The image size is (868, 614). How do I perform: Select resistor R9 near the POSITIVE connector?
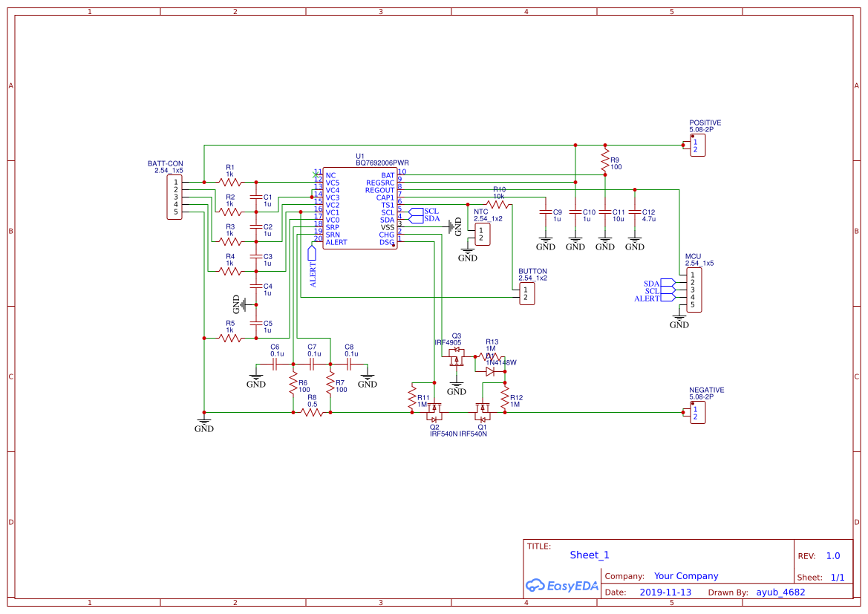click(606, 162)
